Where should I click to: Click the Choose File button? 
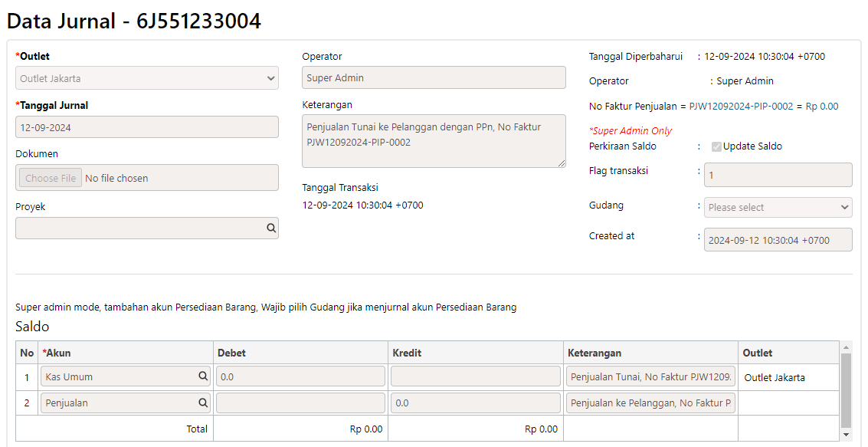coord(51,178)
